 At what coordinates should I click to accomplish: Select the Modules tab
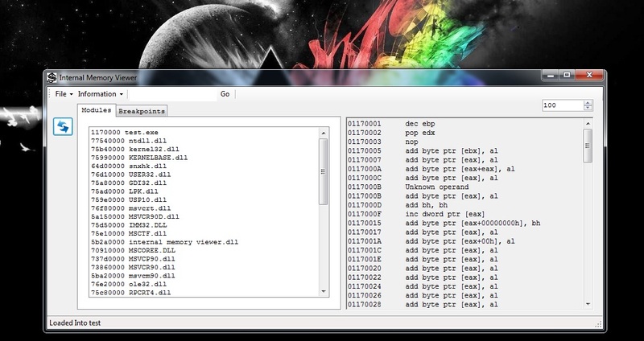[96, 109]
